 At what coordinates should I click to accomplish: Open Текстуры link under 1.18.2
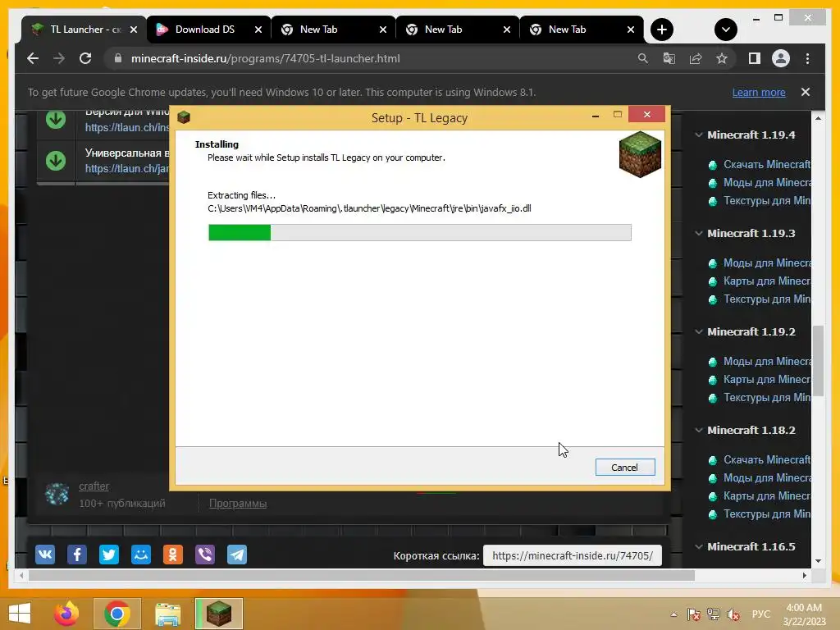(767, 514)
